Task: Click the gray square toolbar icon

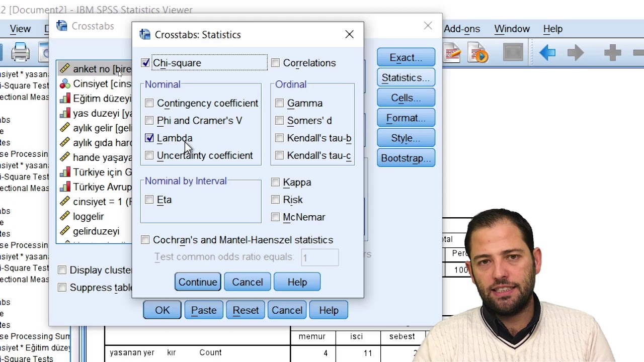Action: pos(513,52)
